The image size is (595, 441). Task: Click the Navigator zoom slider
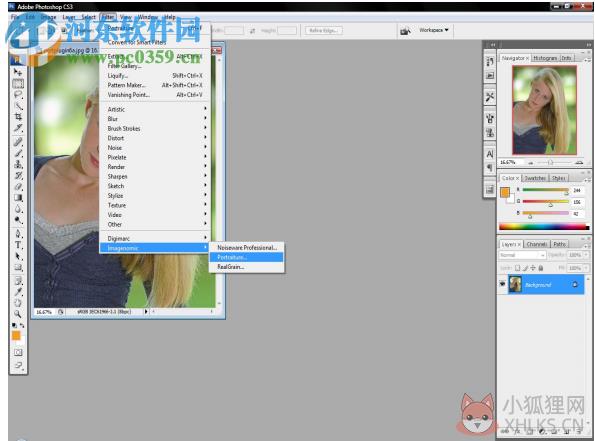551,162
